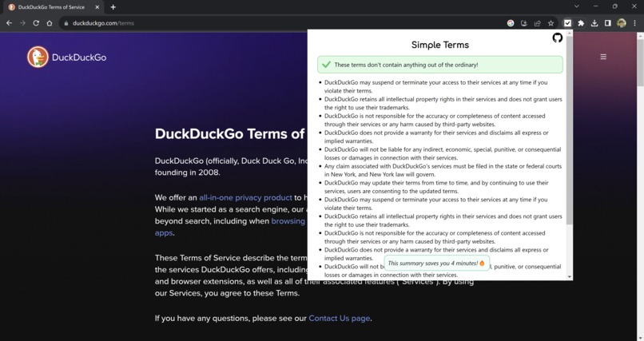Click the 'This summary saves you 4 minutes!' badge
This screenshot has height=341, width=644.
coord(436,264)
